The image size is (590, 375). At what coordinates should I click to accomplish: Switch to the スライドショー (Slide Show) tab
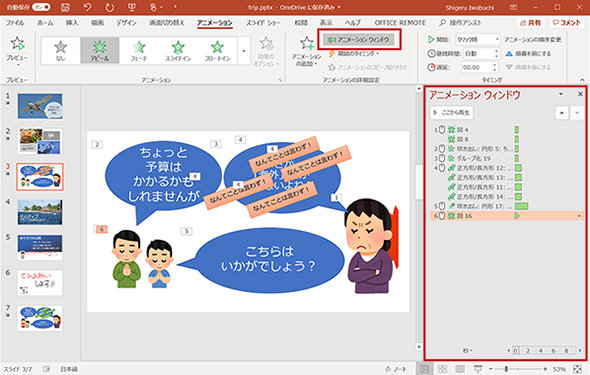click(x=263, y=23)
